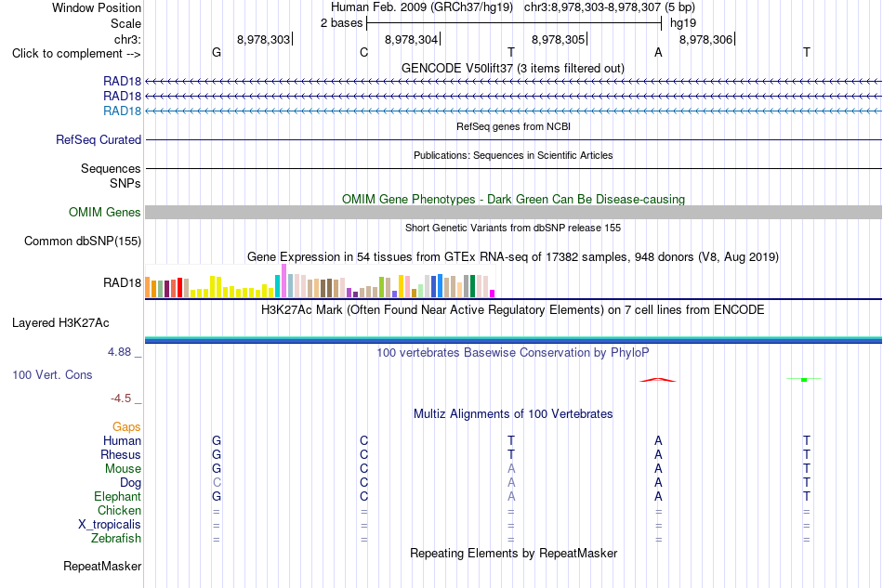Viewport: 883px width, 588px height.
Task: Click the tallest violet bar in GTEx chart
Action: (283, 281)
